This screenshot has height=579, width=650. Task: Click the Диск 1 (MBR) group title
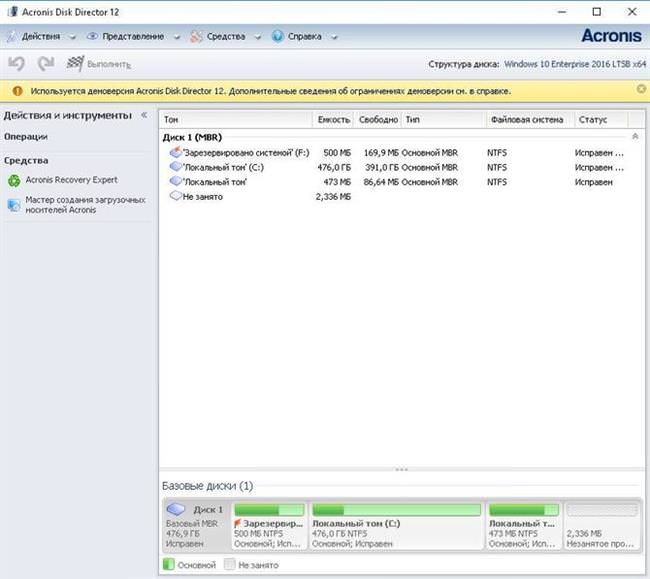(x=192, y=137)
